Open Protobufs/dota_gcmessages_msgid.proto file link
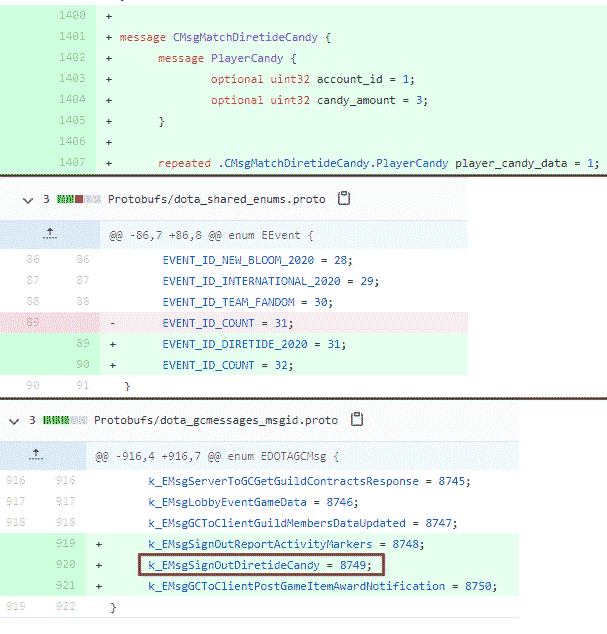This screenshot has width=607, height=634. coord(216,421)
